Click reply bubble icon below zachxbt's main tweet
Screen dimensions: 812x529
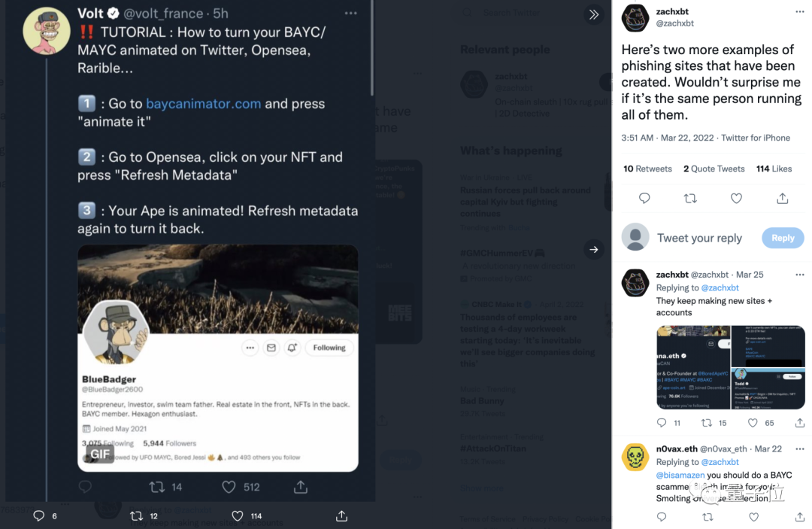[x=644, y=198]
